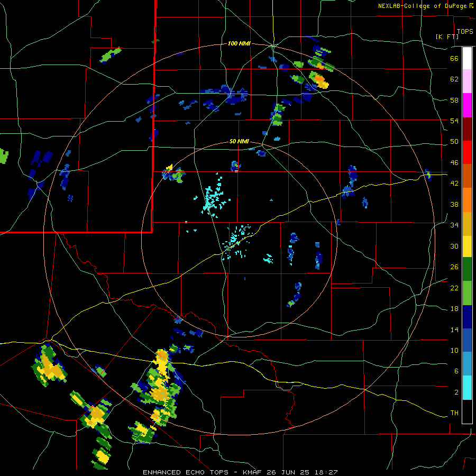Select the magenta legend swatch
476x476 pixels.
coord(467,105)
